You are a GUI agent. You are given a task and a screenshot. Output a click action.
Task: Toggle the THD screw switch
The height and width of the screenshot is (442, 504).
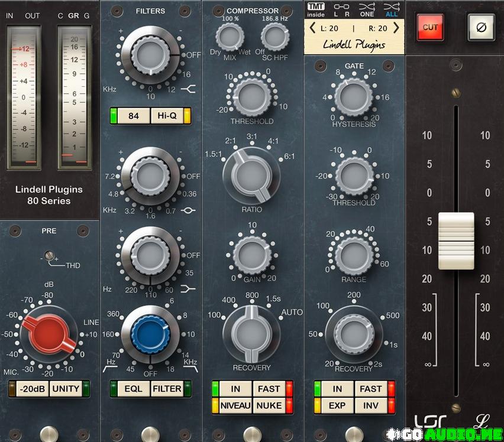(50, 257)
